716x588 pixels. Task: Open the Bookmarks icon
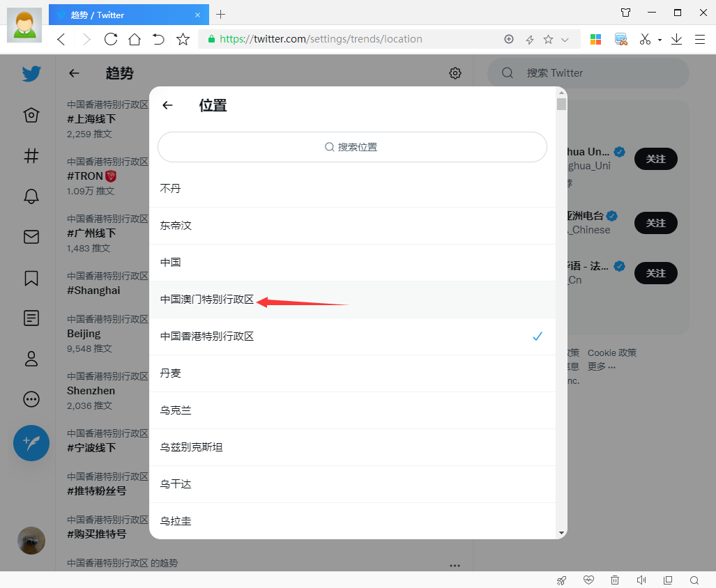(31, 278)
